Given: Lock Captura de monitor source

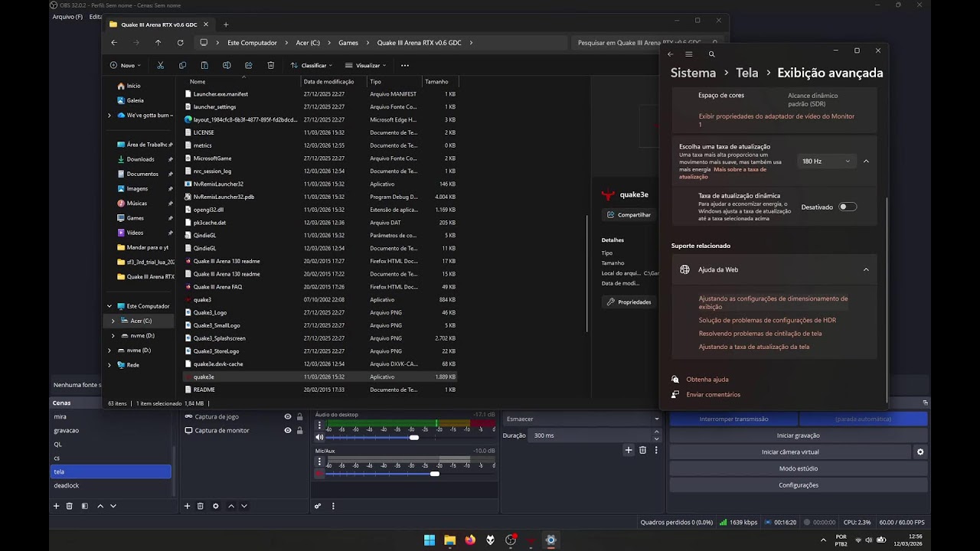Looking at the screenshot, I should tap(299, 430).
